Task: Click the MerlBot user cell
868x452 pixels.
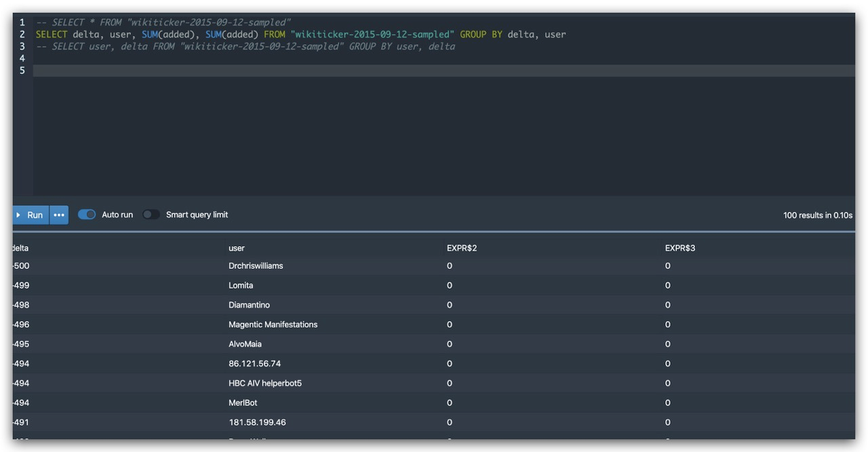Action: (x=243, y=403)
